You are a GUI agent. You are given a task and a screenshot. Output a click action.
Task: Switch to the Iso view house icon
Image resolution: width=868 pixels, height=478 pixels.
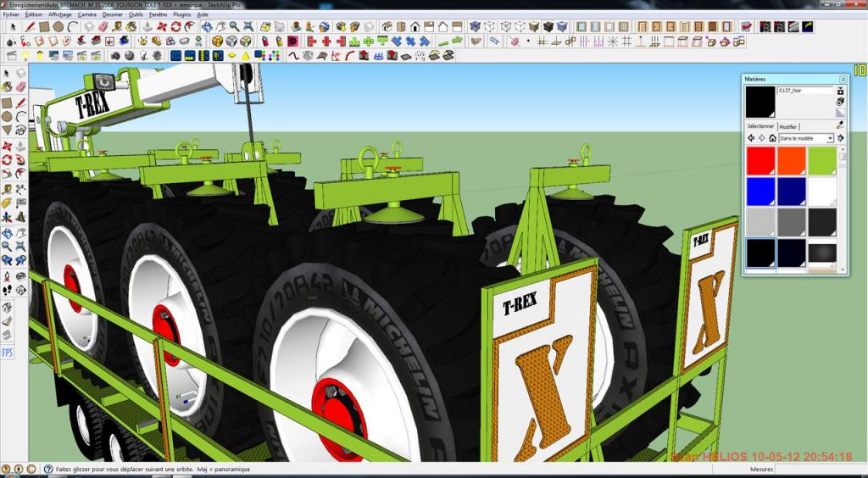pos(387,26)
